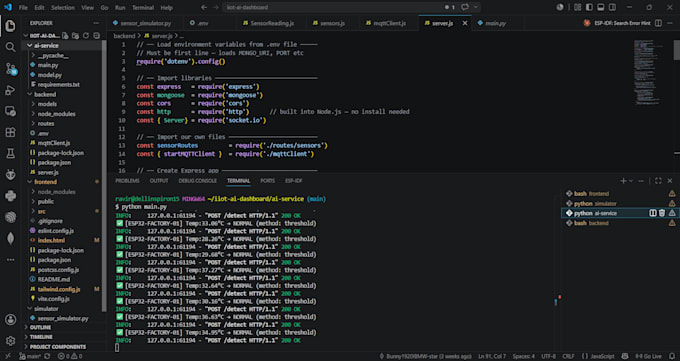Open the Manage gear icon
680x361 pixels.
click(x=10, y=341)
